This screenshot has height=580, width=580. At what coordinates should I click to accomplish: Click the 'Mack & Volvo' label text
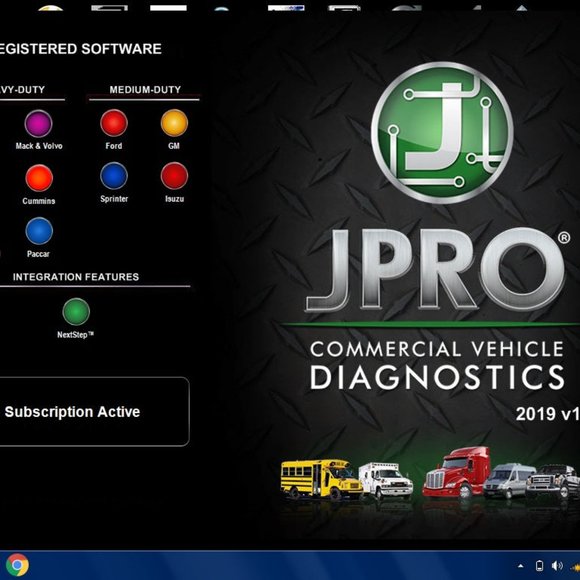tap(39, 146)
